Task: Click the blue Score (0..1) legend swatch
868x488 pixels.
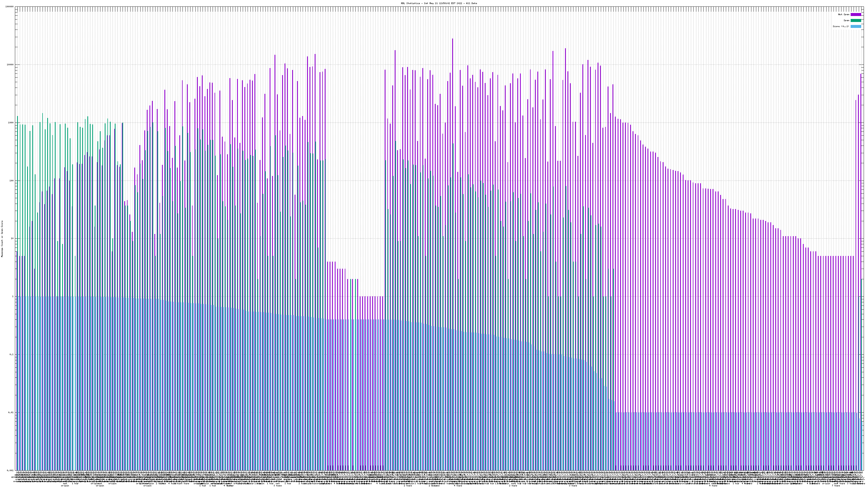Action: pyautogui.click(x=856, y=26)
